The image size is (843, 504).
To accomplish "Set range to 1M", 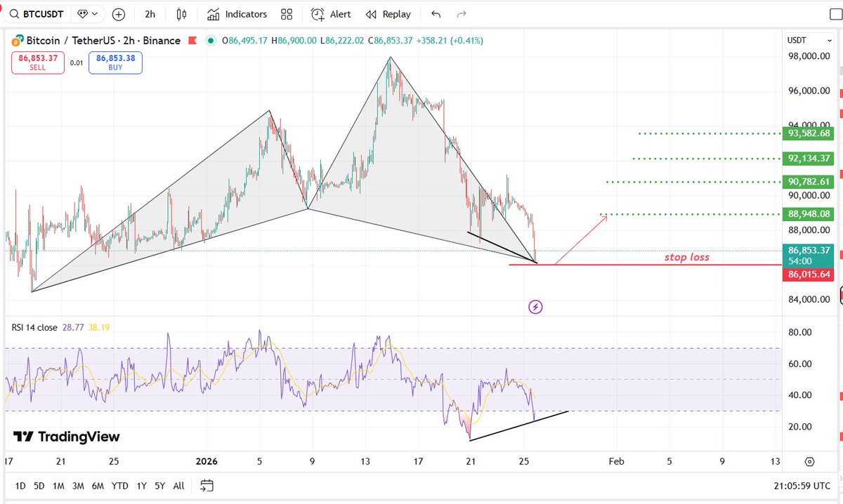I will coord(59,485).
